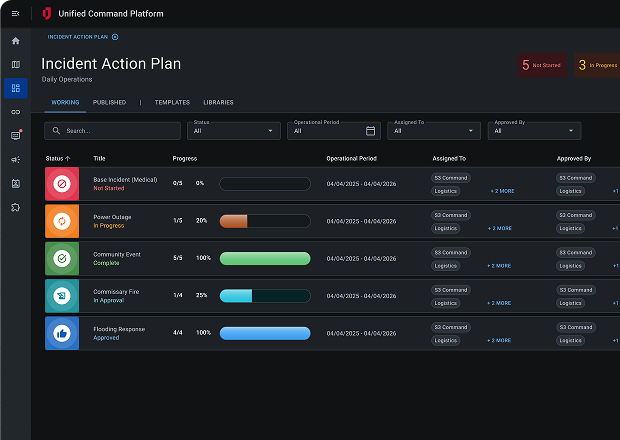Screen dimensions: 620x440
Task: Click the red Not Started status tile
Action: [61, 184]
